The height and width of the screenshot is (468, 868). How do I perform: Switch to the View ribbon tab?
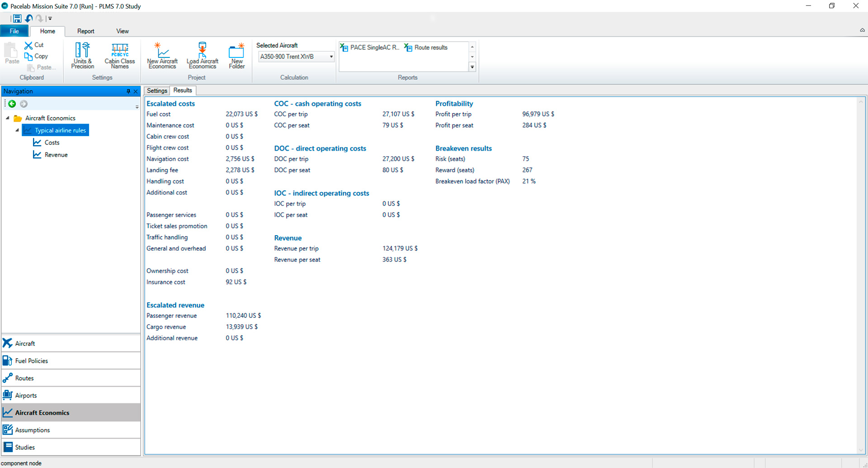coord(123,31)
